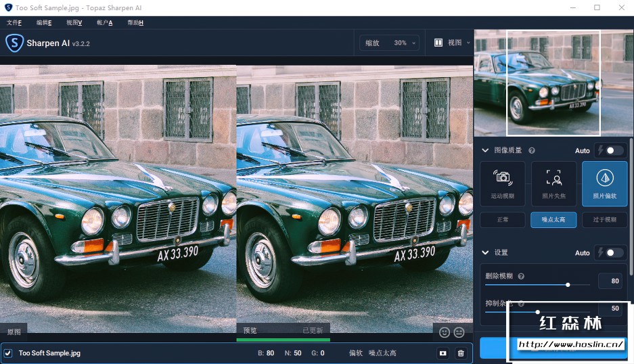Click the 已更新 status text
The image size is (634, 364).
[x=313, y=330]
